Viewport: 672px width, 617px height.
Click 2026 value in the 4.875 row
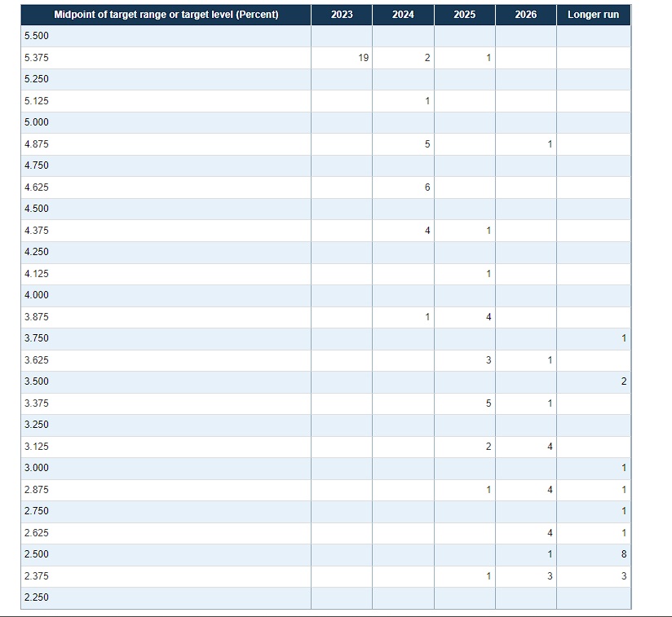[x=550, y=144]
